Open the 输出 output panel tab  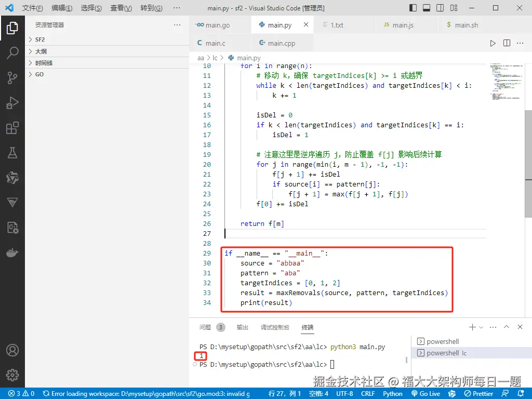(x=242, y=327)
